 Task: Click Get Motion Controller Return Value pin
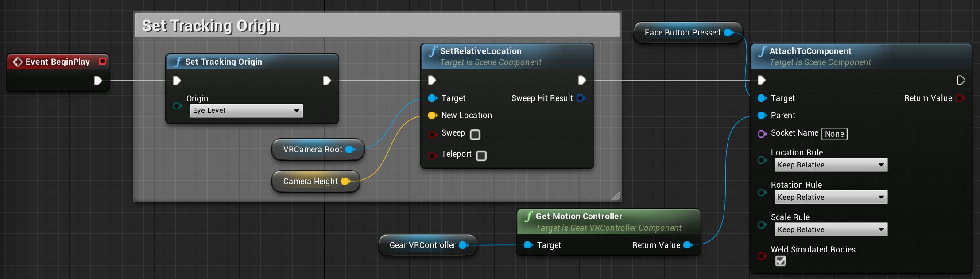pos(688,245)
